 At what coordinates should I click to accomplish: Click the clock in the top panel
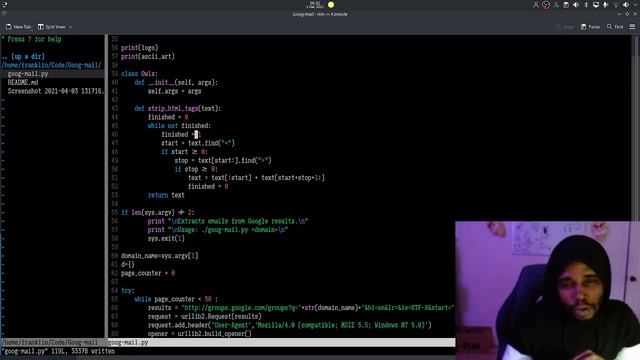click(315, 4)
